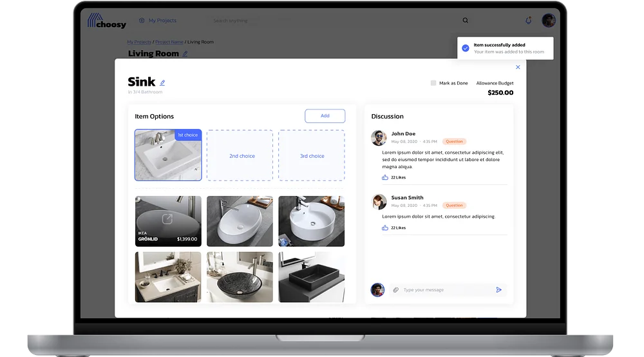Close the Sink dialog with the X
The image size is (644, 357).
tap(518, 67)
